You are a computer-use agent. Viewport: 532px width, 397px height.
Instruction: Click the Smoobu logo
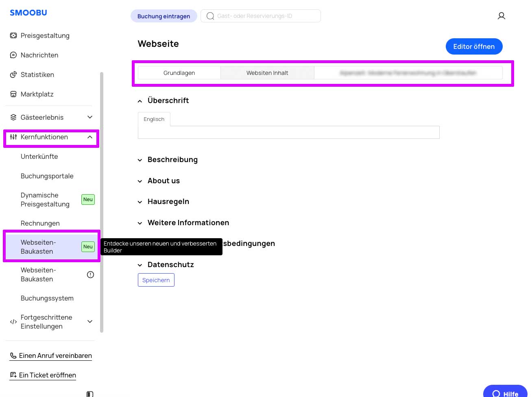[x=28, y=13]
